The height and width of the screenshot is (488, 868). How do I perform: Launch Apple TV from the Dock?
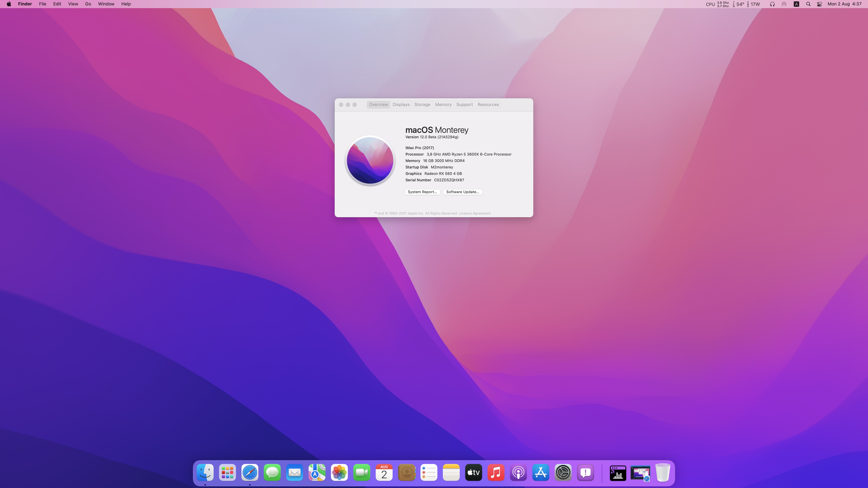click(474, 473)
